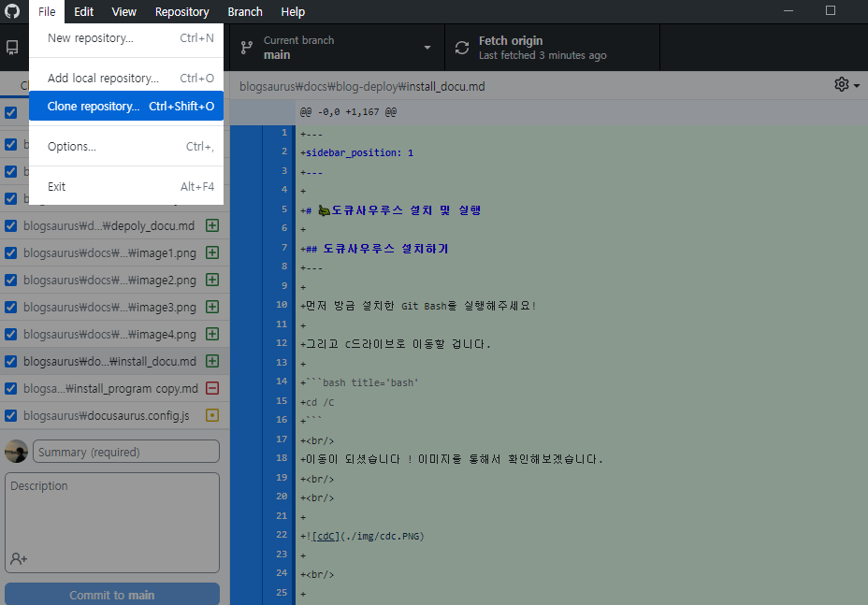868x605 pixels.
Task: Open the diff settings gear menu
Action: tap(846, 85)
